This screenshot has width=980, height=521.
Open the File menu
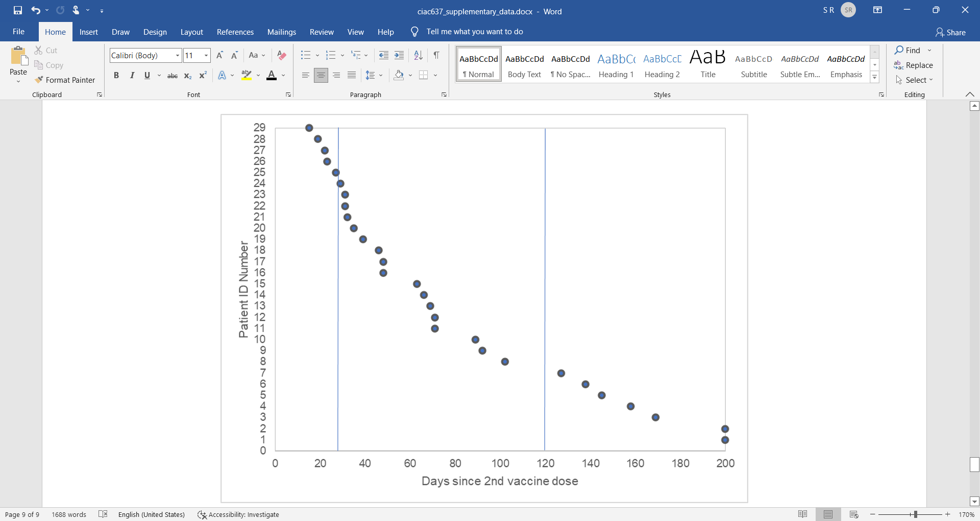coord(18,32)
